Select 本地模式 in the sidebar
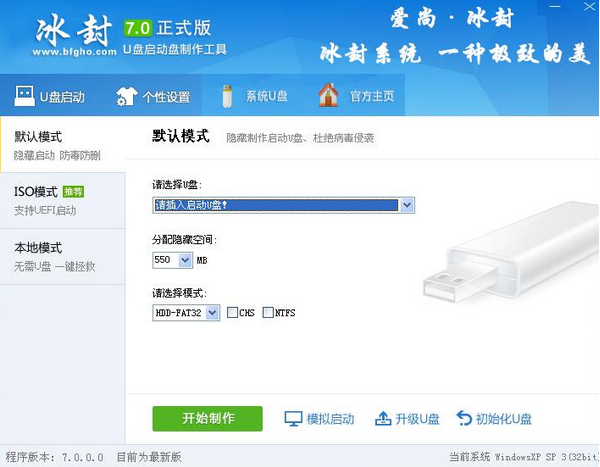600x467 pixels. (x=62, y=256)
